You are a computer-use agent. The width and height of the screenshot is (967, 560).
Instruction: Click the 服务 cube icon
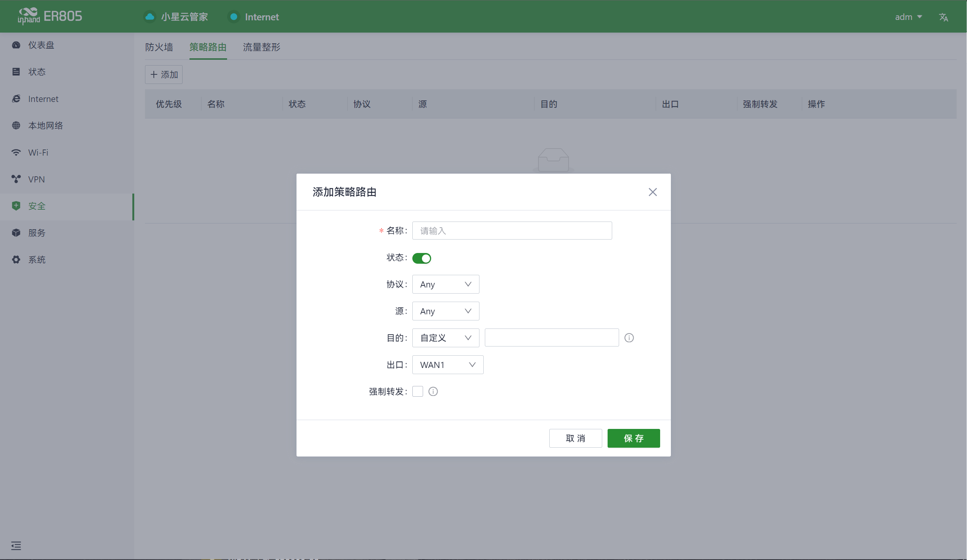point(16,233)
